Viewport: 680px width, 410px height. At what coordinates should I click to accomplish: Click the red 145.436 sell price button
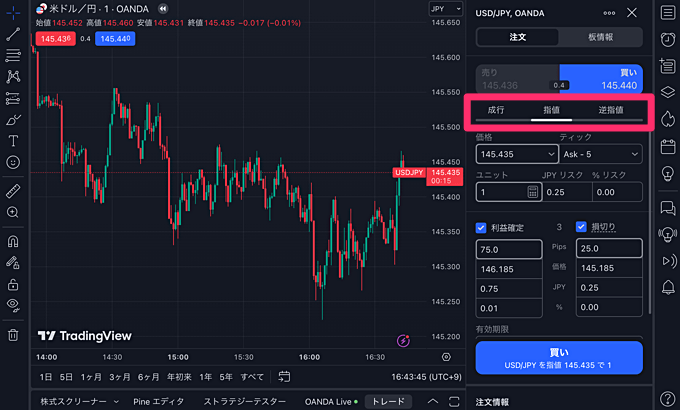coord(56,39)
